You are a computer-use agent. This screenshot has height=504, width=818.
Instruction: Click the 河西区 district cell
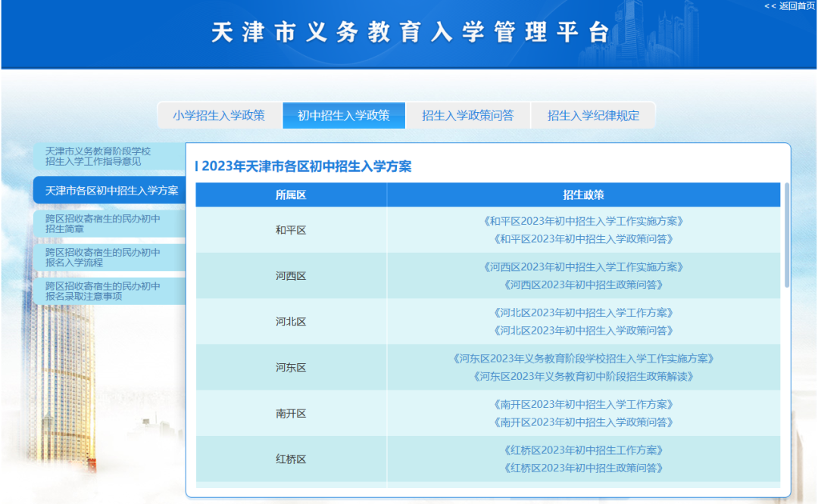tap(291, 275)
